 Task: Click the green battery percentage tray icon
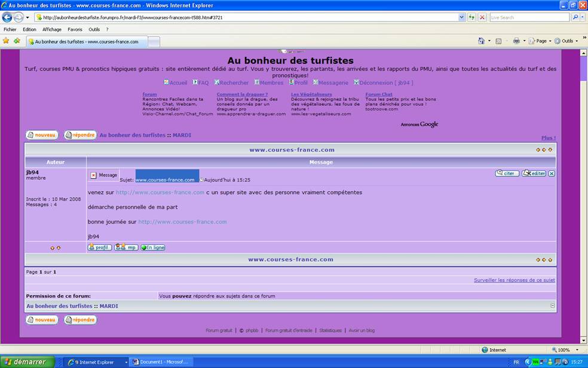pyautogui.click(x=535, y=361)
